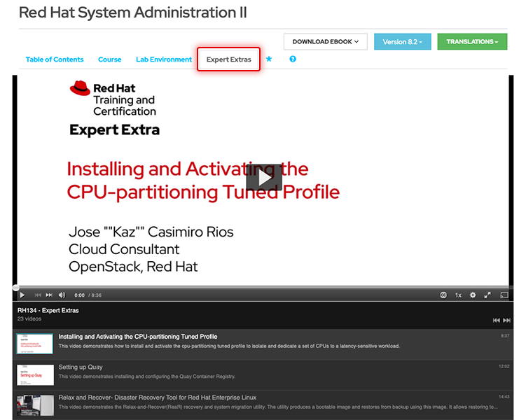Go to next item in playlist header
The image size is (526, 420).
pyautogui.click(x=507, y=321)
